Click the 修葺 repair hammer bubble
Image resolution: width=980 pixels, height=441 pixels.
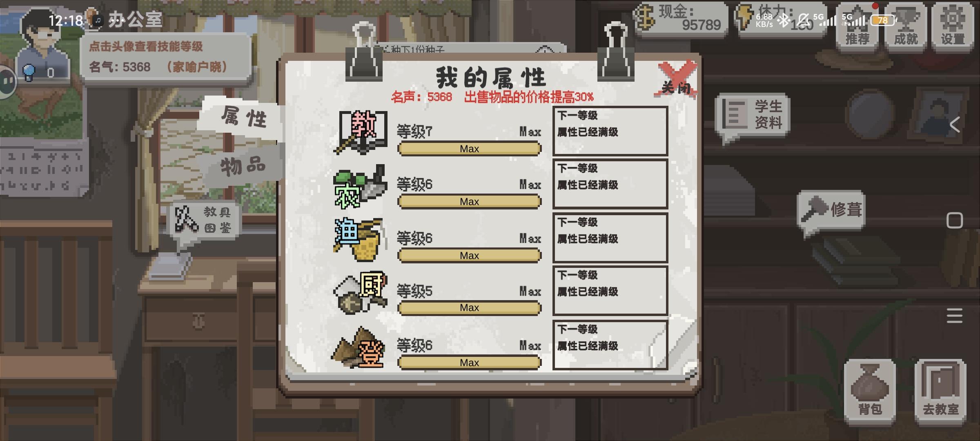tap(831, 211)
